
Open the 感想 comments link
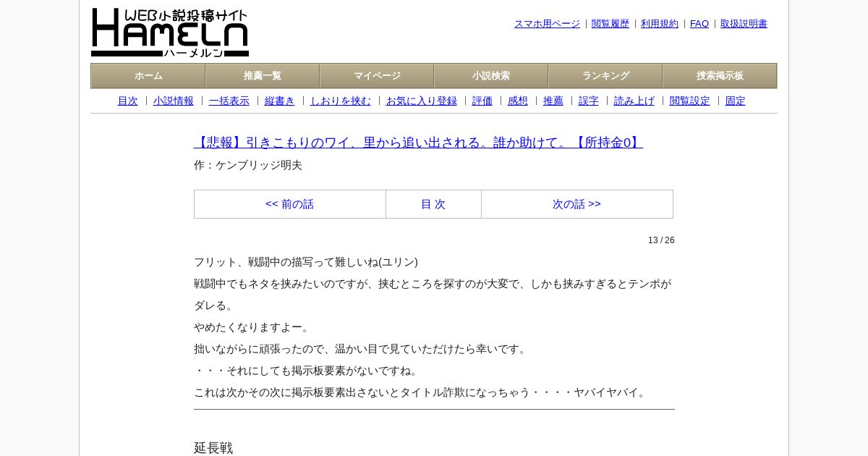point(518,101)
